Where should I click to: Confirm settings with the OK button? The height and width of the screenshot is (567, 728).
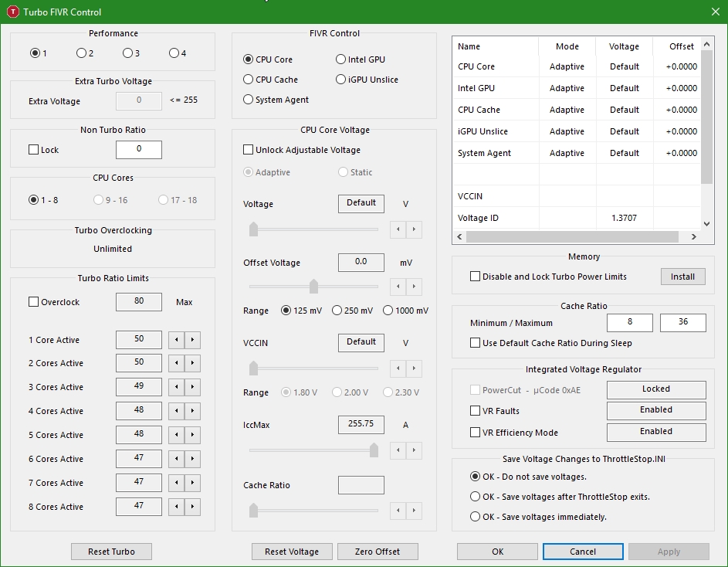tap(497, 552)
